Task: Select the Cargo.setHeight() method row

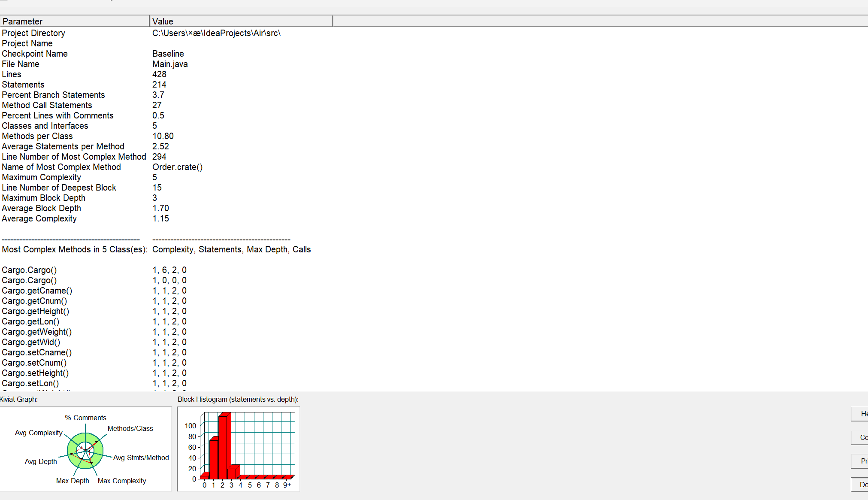Action: coord(35,373)
